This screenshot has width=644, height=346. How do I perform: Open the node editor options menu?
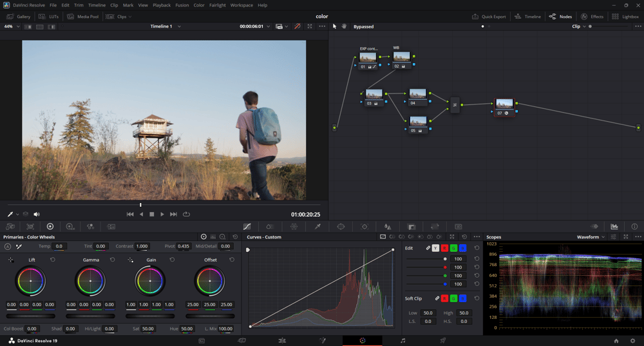click(x=638, y=26)
